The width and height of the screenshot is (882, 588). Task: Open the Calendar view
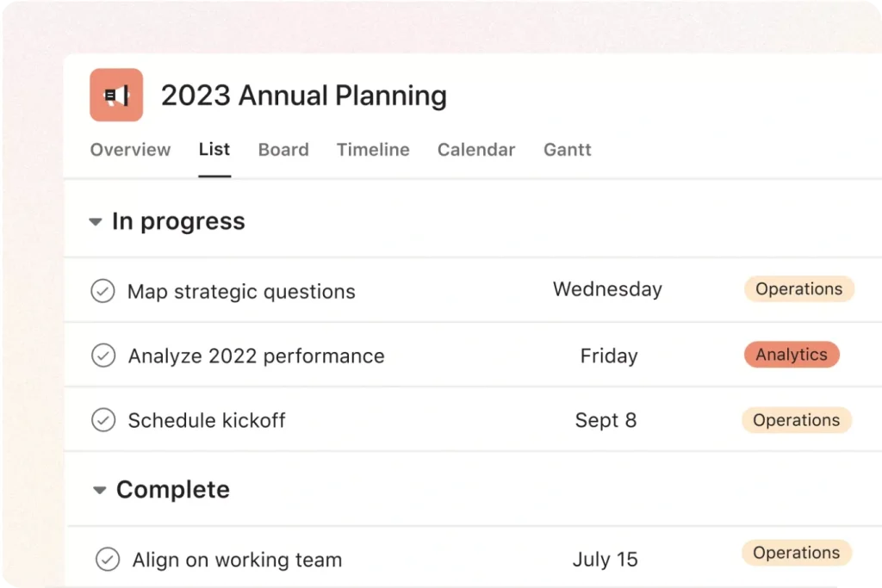click(475, 149)
